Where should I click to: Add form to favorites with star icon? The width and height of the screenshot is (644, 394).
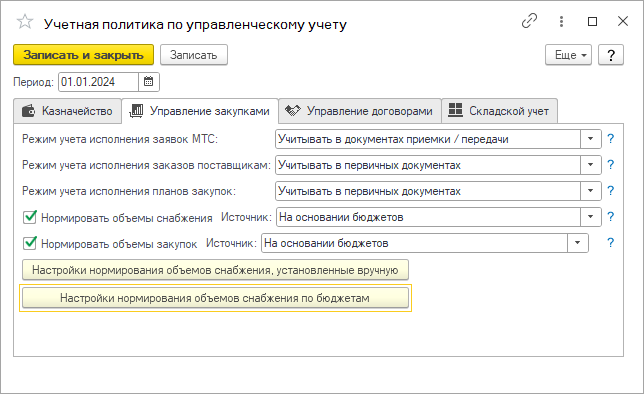[25, 22]
